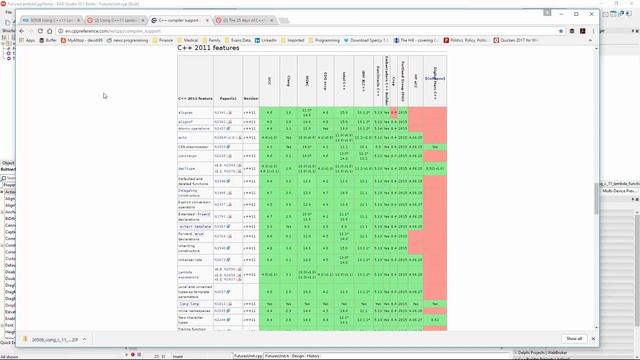640x360 pixels.
Task: Open the Defaulted and deleted functions link
Action: [191, 181]
